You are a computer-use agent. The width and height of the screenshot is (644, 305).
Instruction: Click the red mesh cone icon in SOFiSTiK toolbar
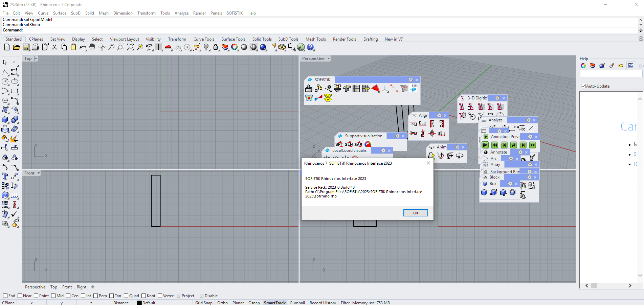pyautogui.click(x=376, y=88)
